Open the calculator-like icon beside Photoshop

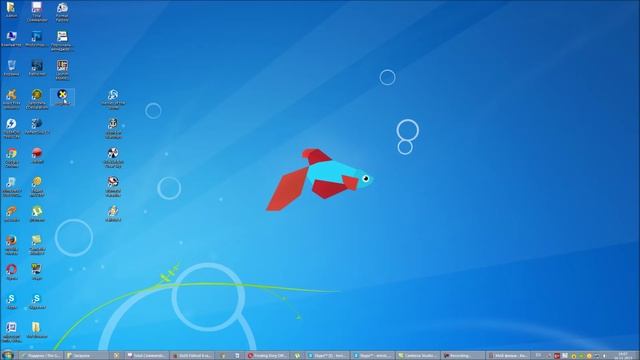[62, 41]
